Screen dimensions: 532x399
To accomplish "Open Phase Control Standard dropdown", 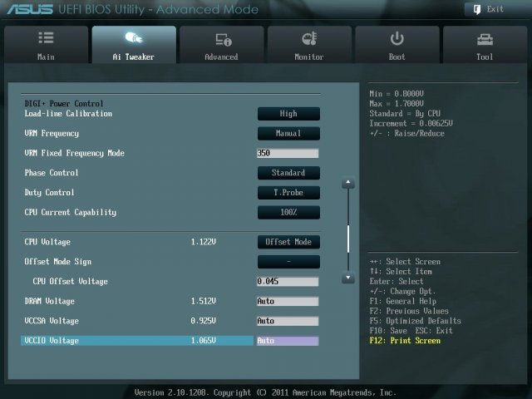I will click(x=288, y=173).
